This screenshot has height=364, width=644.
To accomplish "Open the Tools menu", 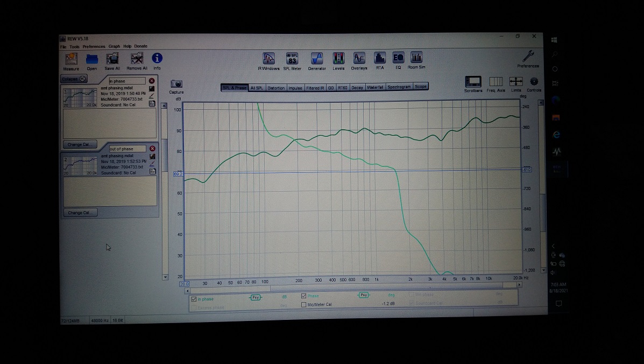I will (x=74, y=47).
